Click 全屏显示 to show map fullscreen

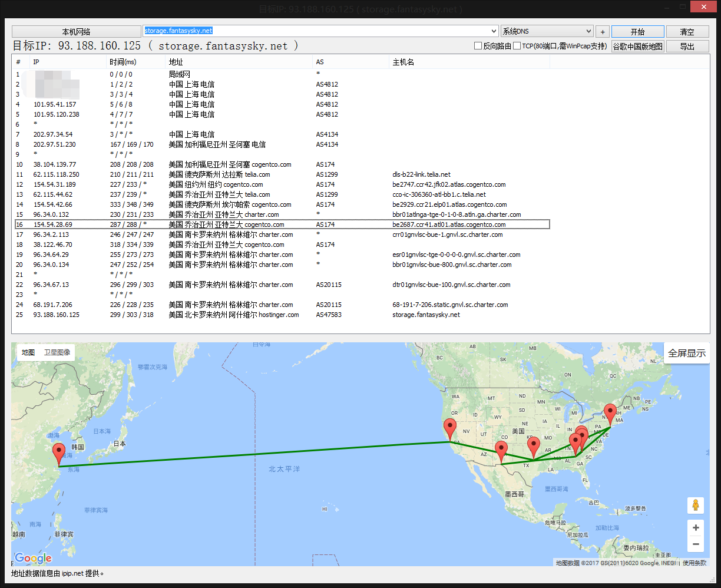(686, 354)
